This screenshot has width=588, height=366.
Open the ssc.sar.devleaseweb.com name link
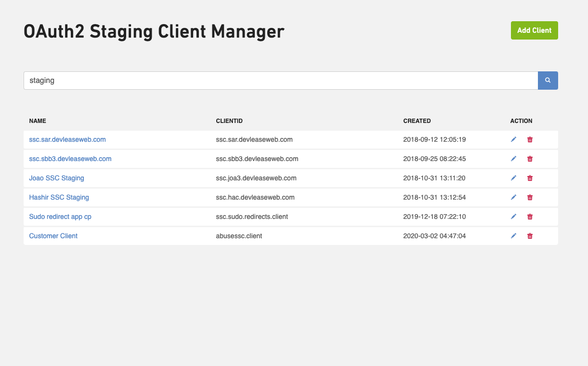pos(67,139)
